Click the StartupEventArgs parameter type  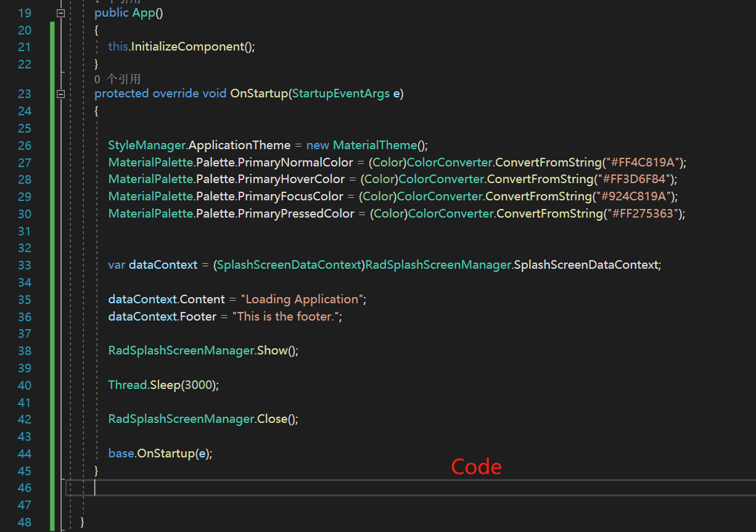pos(341,94)
